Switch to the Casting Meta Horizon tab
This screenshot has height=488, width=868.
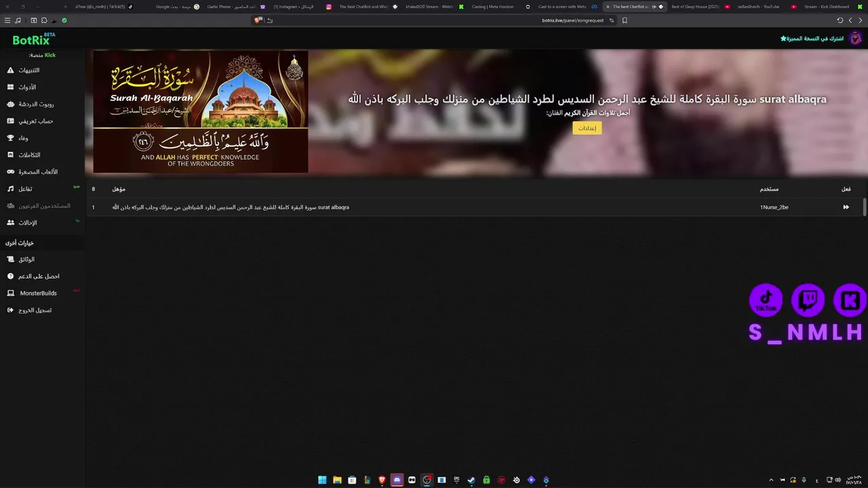pos(502,7)
